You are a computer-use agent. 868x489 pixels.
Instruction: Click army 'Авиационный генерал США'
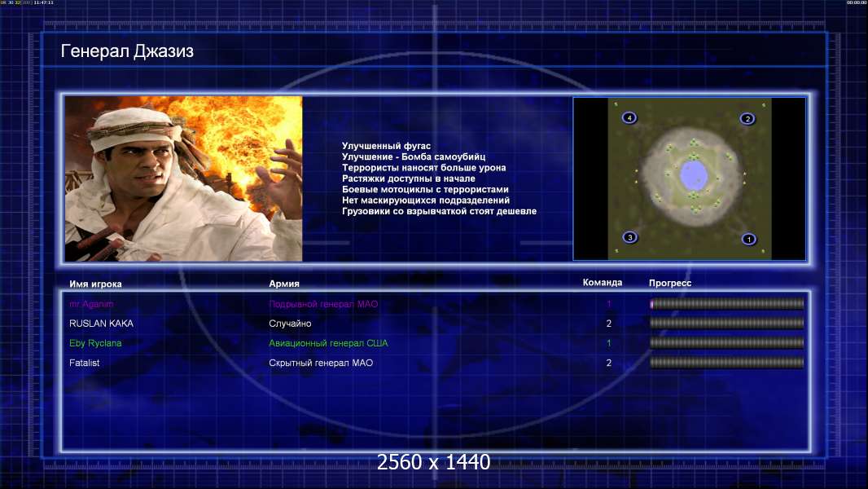click(328, 343)
